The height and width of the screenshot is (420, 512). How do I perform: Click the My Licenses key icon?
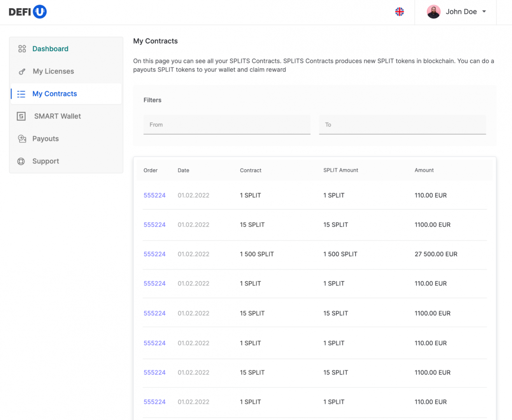(22, 72)
